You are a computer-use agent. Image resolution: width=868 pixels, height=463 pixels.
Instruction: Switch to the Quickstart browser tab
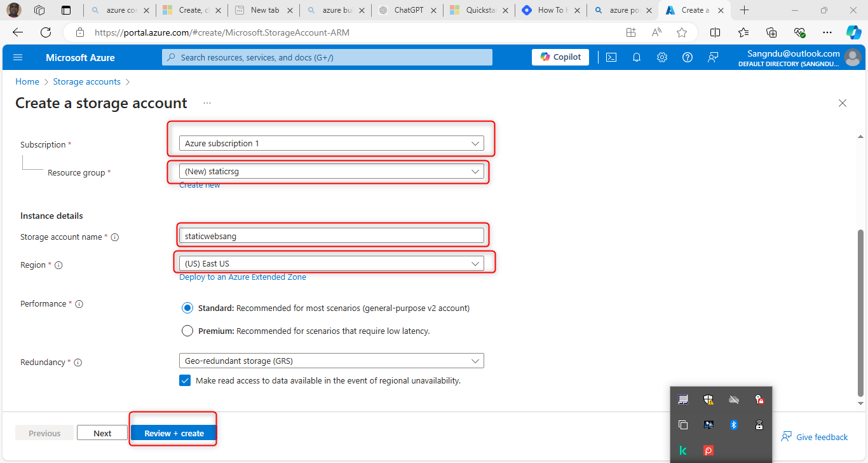click(x=478, y=10)
